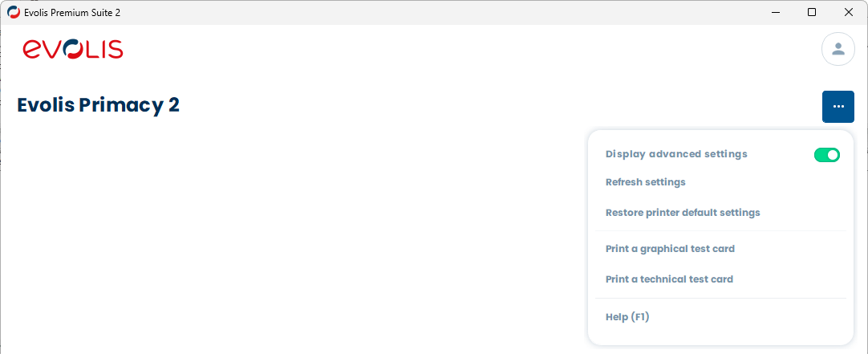Screen dimensions: 868x354
Task: Click the separator above Help (F1)
Action: pos(720,299)
